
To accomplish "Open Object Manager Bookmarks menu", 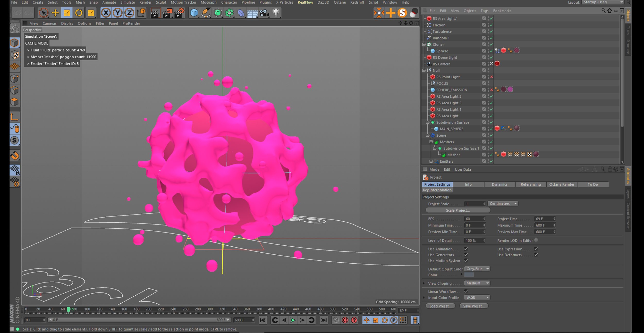I will tap(502, 11).
